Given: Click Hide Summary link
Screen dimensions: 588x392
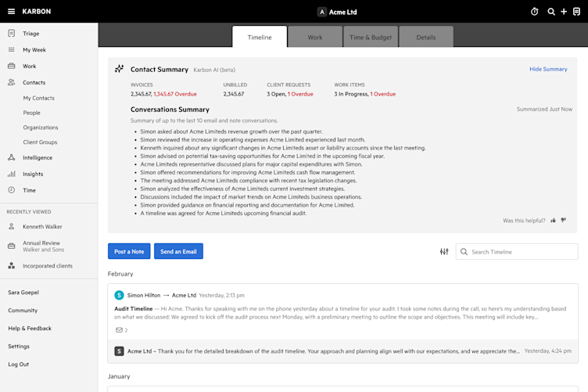Looking at the screenshot, I should click(548, 69).
